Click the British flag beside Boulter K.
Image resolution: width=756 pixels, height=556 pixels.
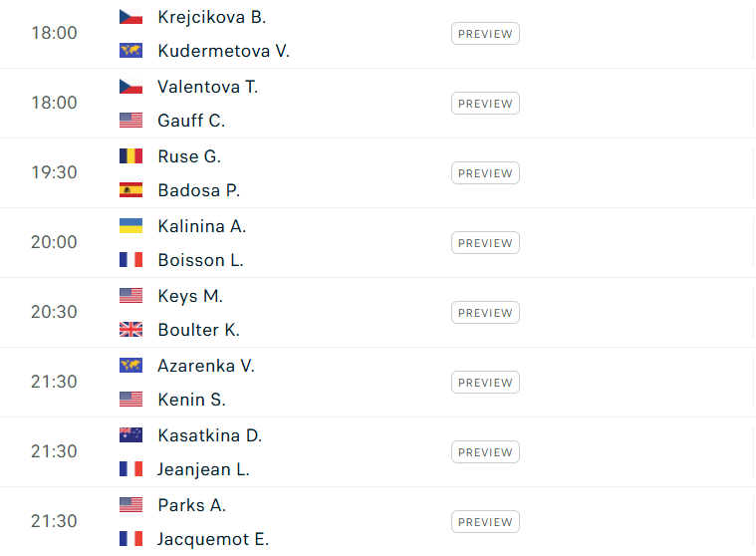point(130,330)
